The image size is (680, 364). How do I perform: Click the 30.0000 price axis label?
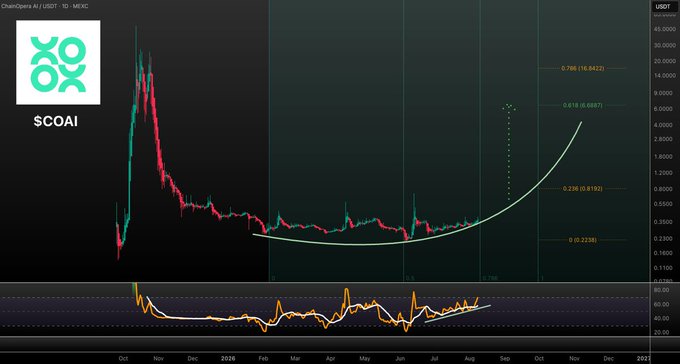pyautogui.click(x=664, y=45)
